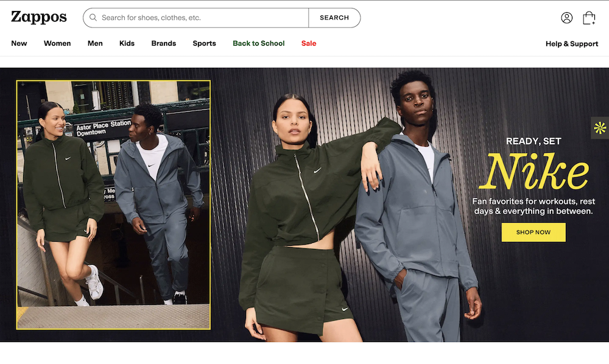Screen dimensions: 609x364
Task: Click the READY, SET heading text
Action: click(533, 141)
